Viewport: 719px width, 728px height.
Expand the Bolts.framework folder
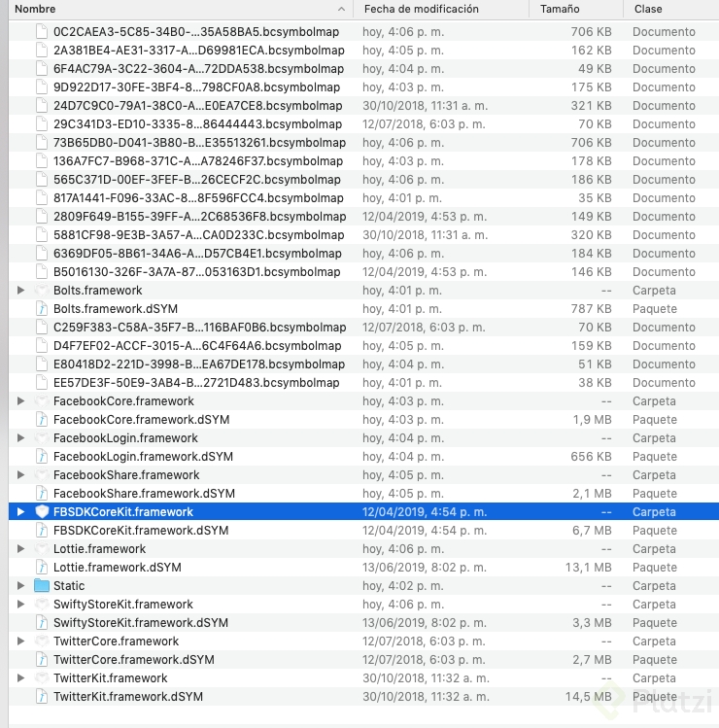tap(20, 291)
